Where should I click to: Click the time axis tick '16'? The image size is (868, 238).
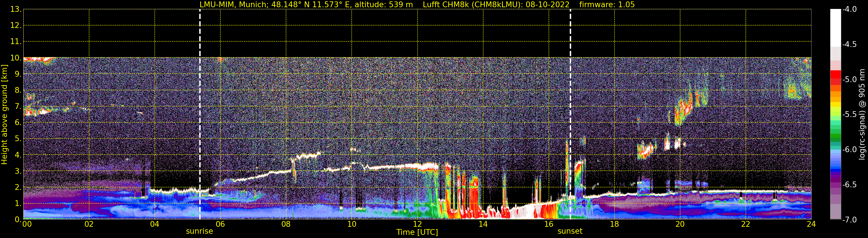click(549, 224)
